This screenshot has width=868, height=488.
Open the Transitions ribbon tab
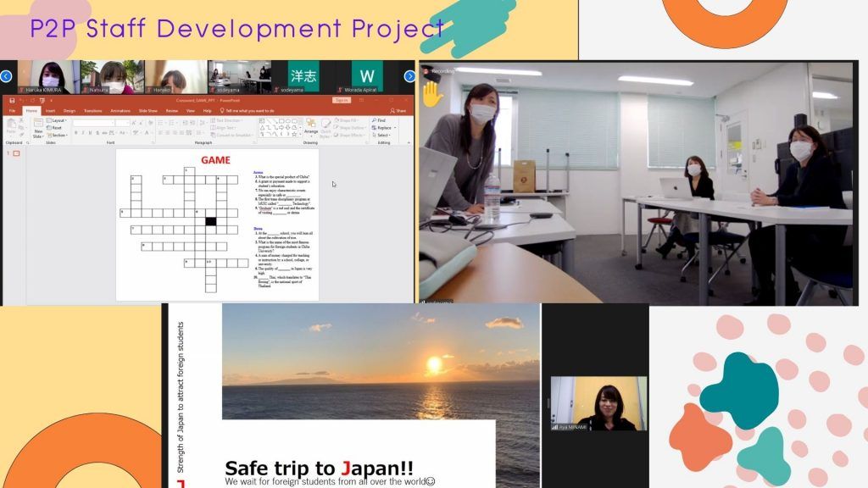tap(94, 110)
